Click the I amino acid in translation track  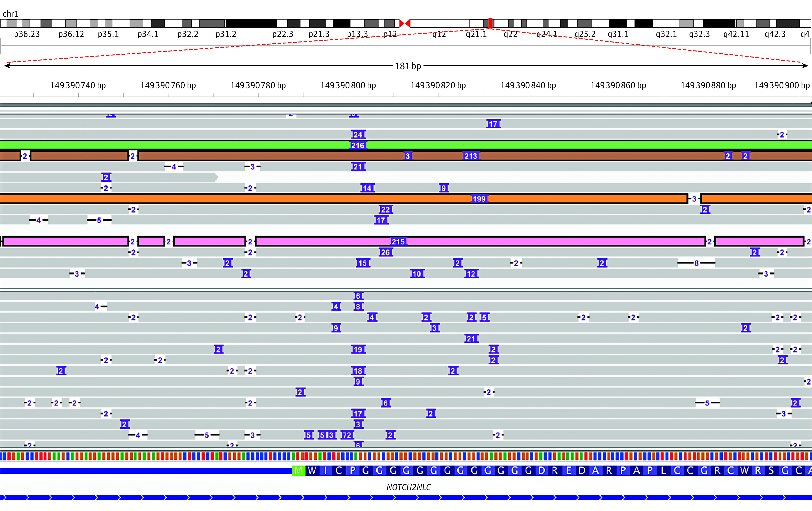(x=325, y=471)
